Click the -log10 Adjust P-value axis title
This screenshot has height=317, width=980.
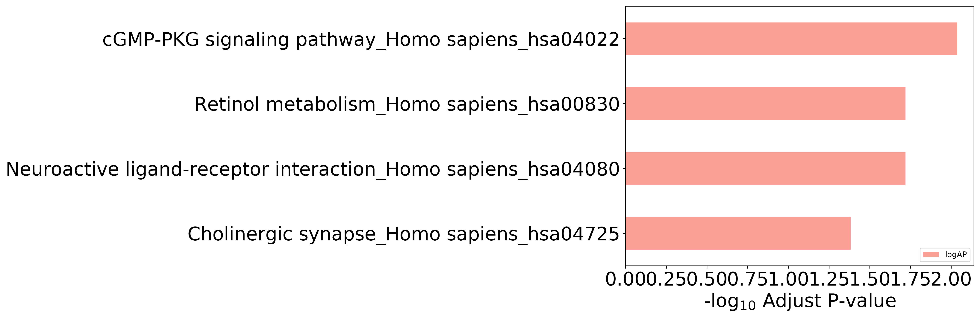800,301
